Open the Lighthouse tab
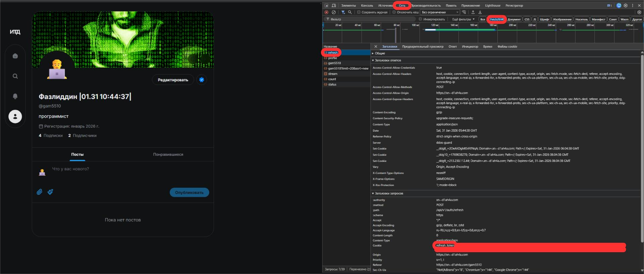The height and width of the screenshot is (274, 644). (x=493, y=5)
